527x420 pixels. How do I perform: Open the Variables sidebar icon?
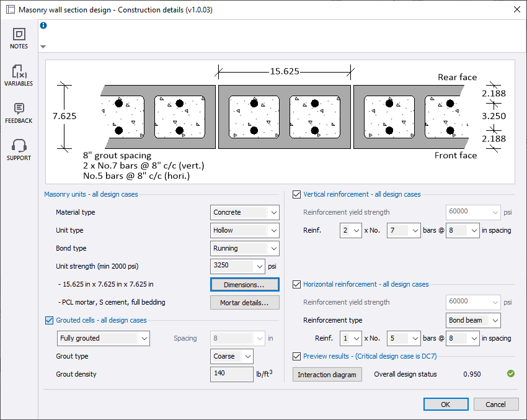19,73
